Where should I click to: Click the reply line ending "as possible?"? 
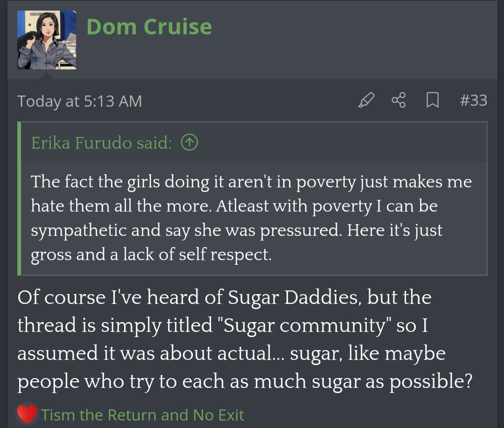245,381
